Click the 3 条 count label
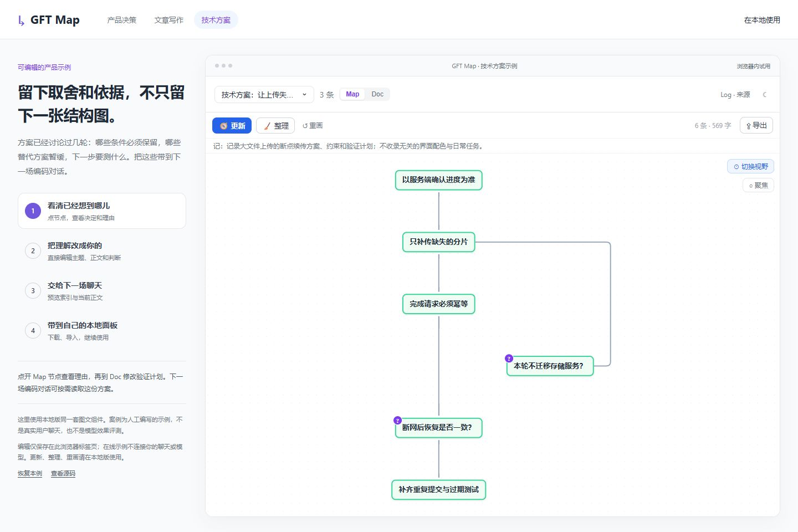Viewport: 798px width, 532px height. 327,95
